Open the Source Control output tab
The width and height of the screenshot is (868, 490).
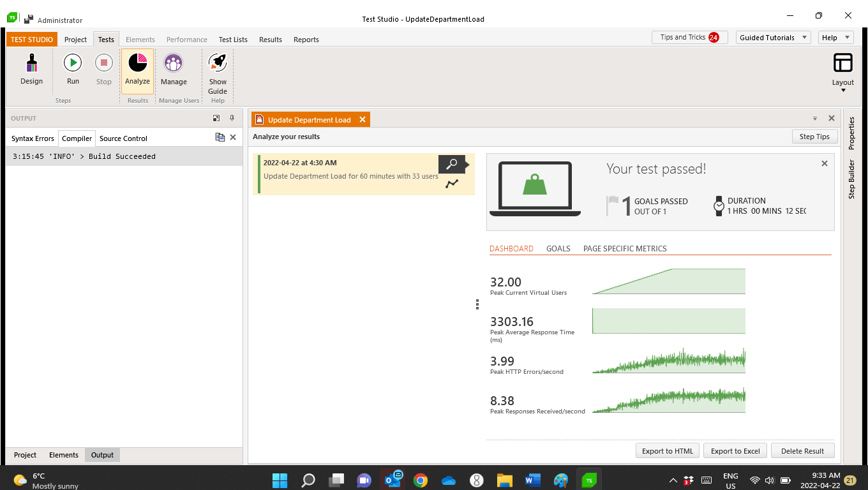point(123,138)
